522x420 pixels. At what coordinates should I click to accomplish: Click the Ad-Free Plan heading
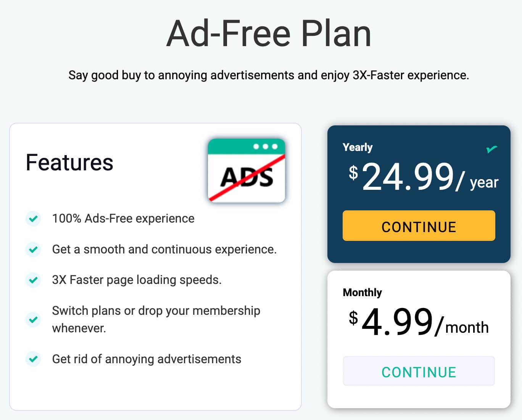click(x=269, y=34)
